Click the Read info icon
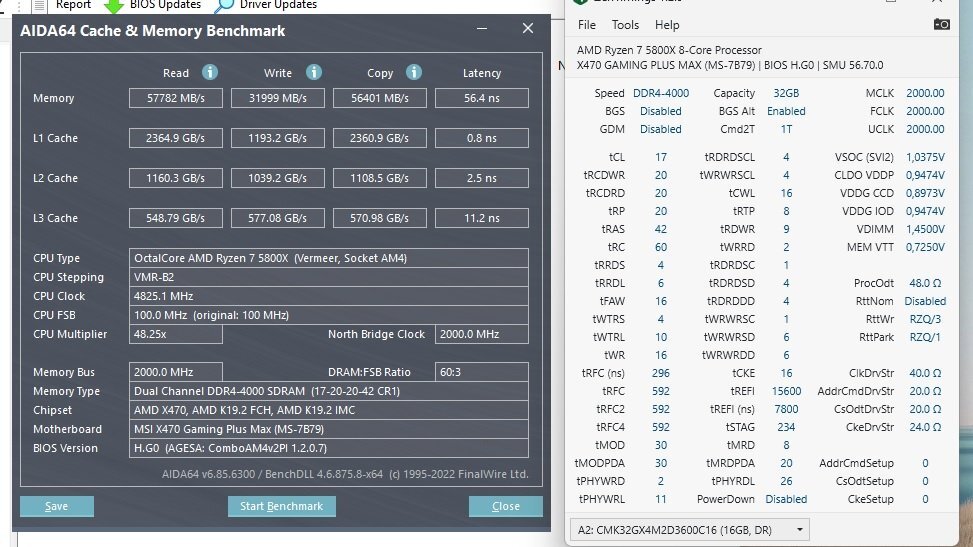The image size is (973, 547). (210, 72)
